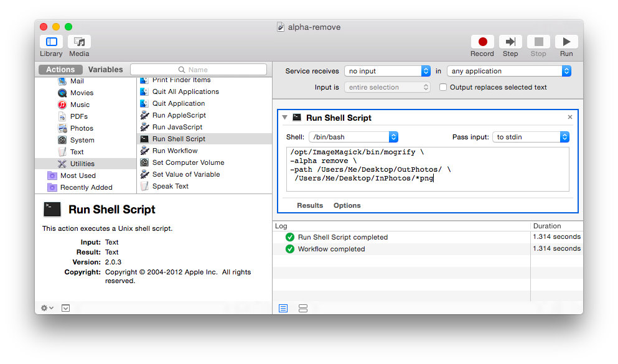The height and width of the screenshot is (364, 618).
Task: Show the Options of the action
Action: (347, 205)
